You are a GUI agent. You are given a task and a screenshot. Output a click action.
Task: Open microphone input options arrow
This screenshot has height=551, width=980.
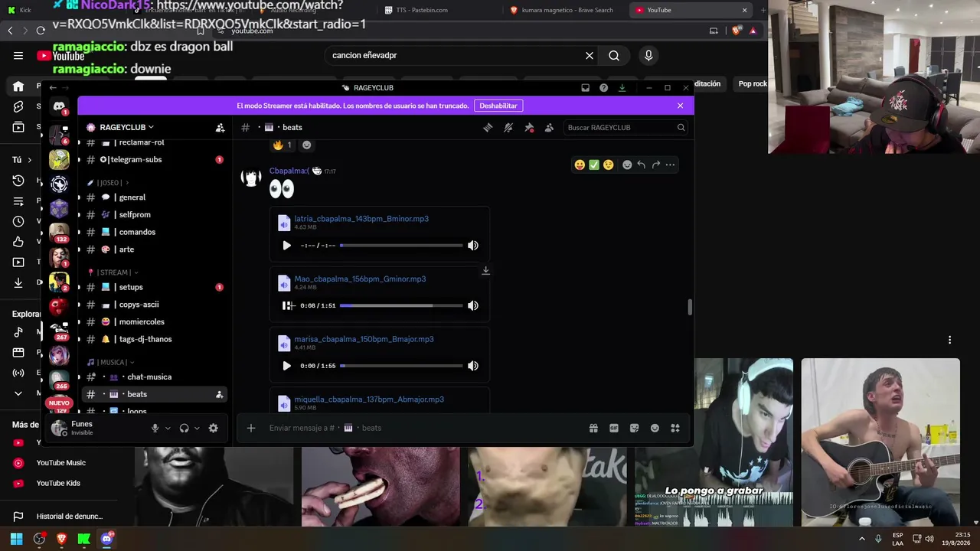coord(168,429)
